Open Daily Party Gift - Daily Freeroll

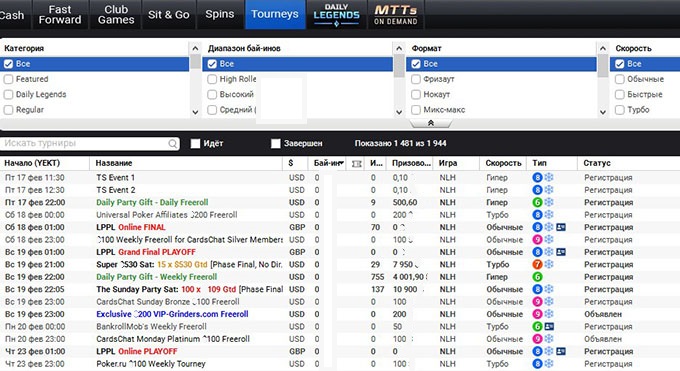pyautogui.click(x=152, y=203)
